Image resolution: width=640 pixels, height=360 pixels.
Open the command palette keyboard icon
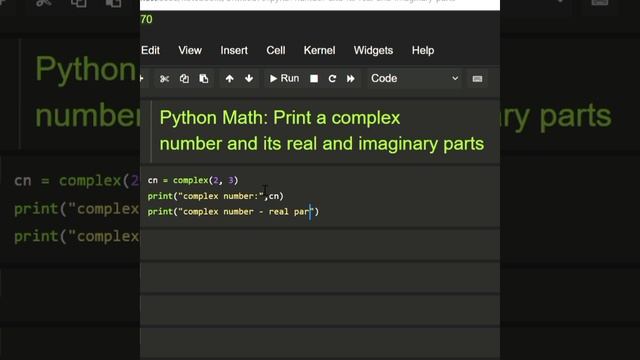coord(477,79)
